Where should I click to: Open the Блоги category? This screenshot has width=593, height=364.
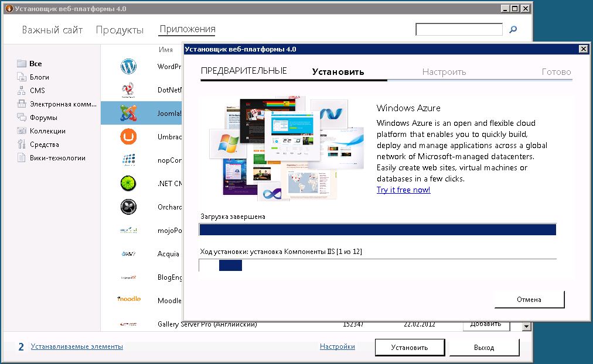click(39, 77)
